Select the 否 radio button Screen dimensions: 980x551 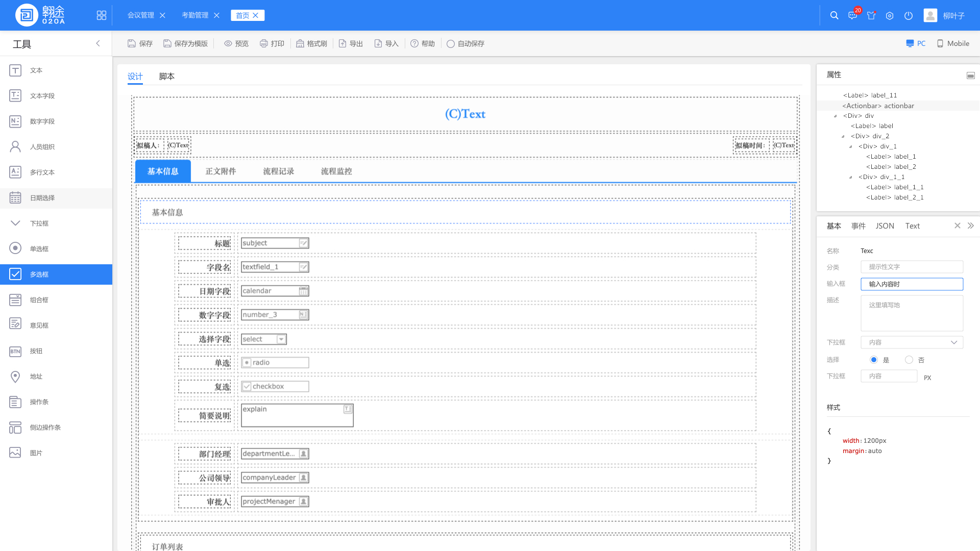[x=909, y=360]
